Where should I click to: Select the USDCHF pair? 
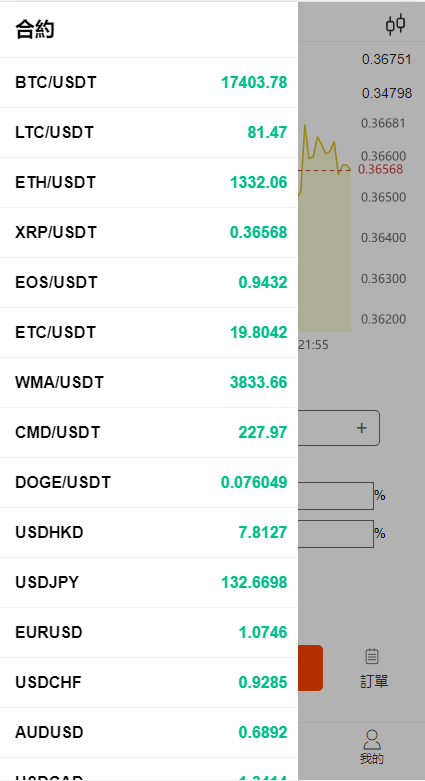pyautogui.click(x=149, y=682)
